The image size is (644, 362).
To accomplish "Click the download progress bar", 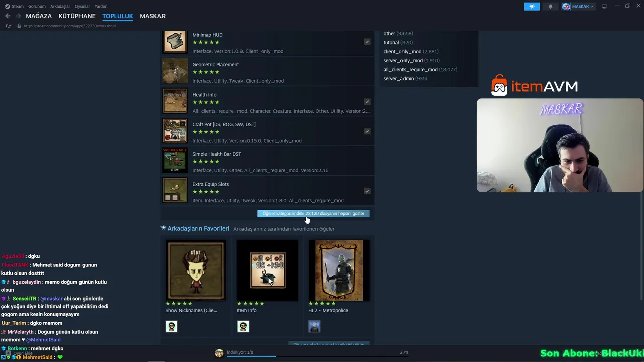I will 317,356.
